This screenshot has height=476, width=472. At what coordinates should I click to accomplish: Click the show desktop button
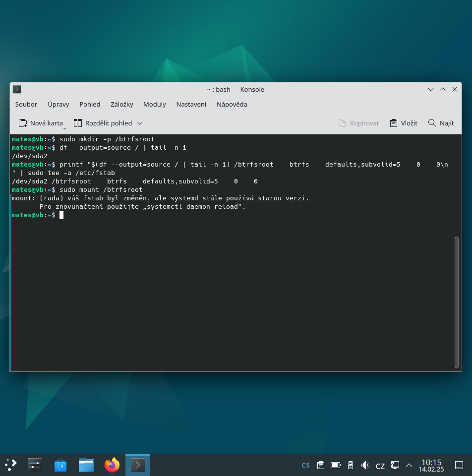point(459,465)
